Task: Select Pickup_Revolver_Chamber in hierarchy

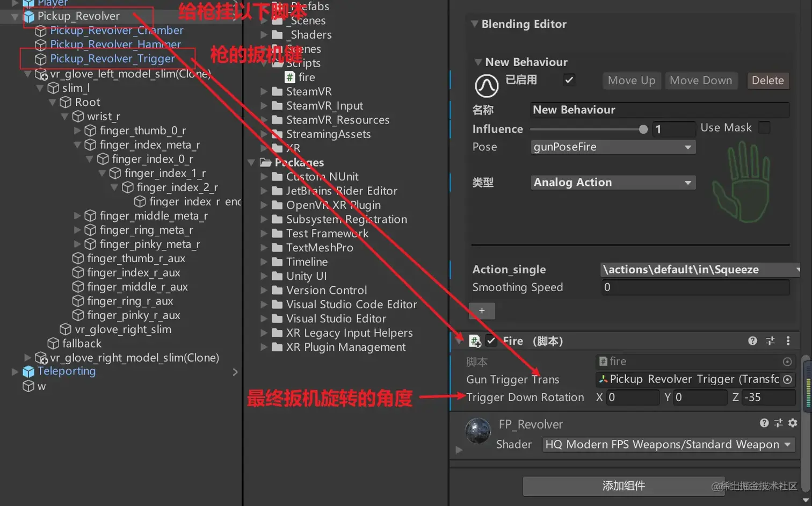Action: [117, 31]
